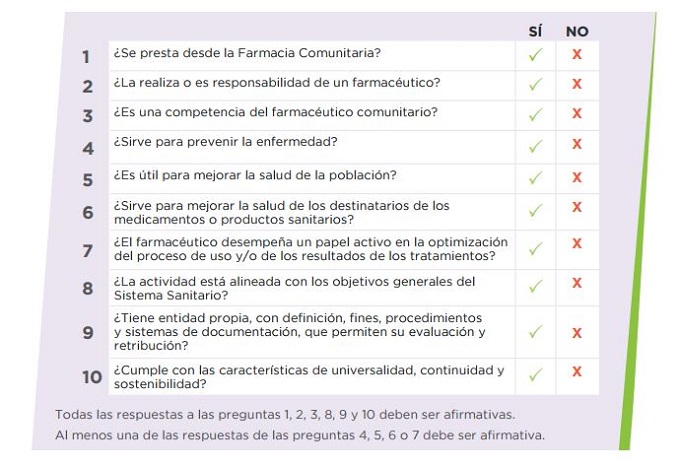Click the red X for question 10
The height and width of the screenshot is (467, 680).
[577, 373]
